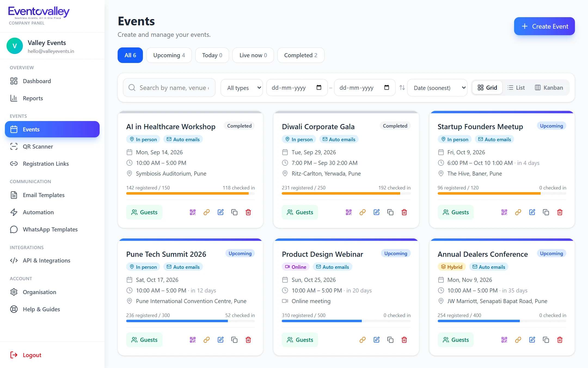
Task: Click Pune Tech Summit 2026 registration progress bar
Action: point(191,321)
